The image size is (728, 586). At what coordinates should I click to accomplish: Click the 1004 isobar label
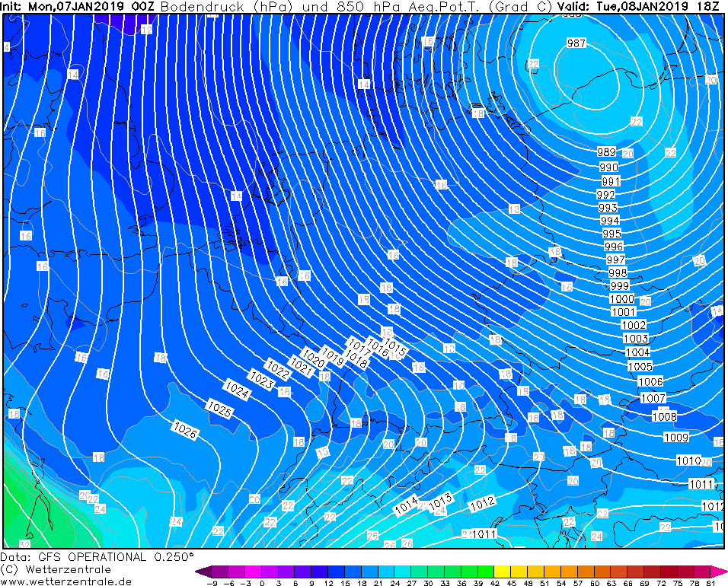[x=638, y=352]
